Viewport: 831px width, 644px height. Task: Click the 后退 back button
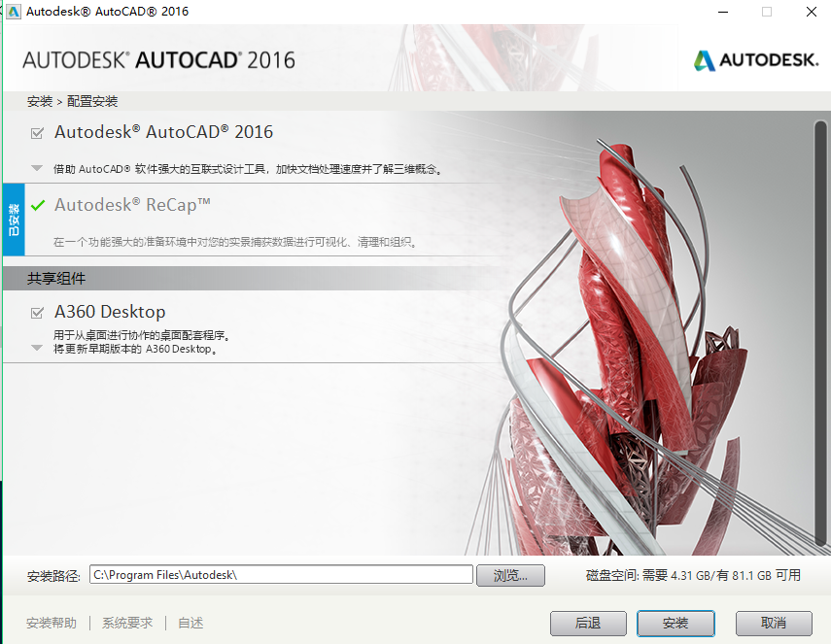point(588,624)
